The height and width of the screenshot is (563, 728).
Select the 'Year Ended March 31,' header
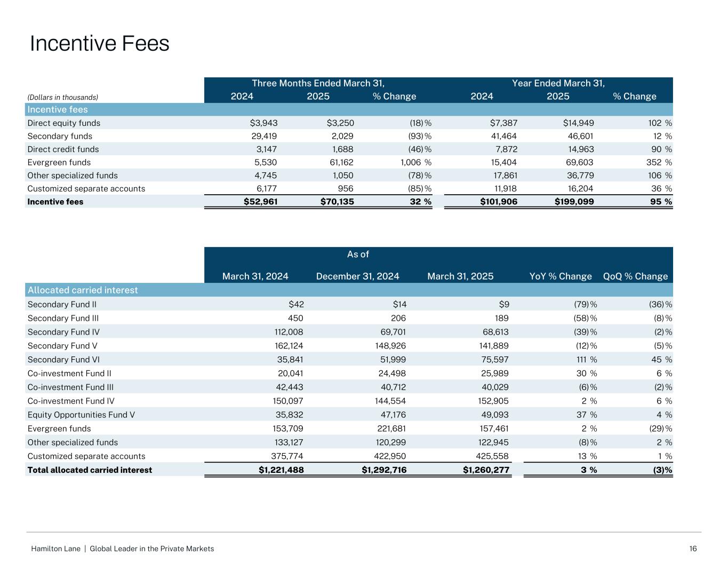pos(558,83)
